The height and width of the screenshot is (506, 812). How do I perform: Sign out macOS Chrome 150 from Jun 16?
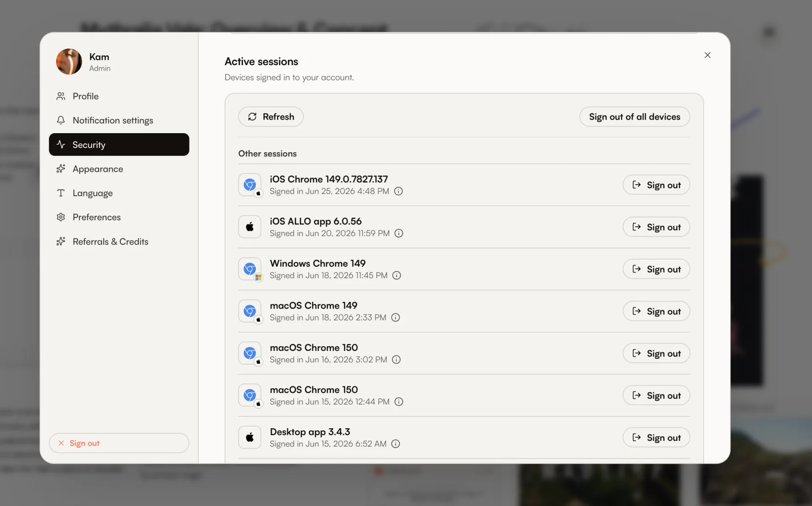tap(656, 353)
